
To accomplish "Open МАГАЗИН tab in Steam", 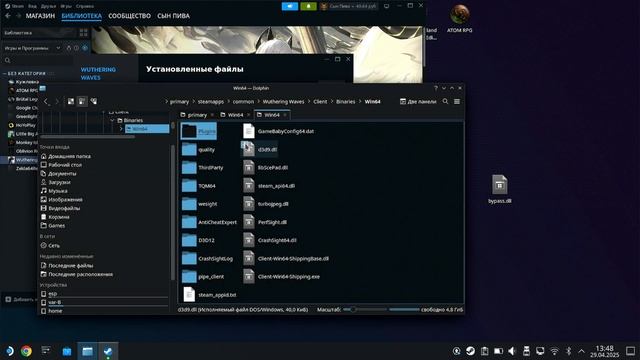I will click(40, 16).
